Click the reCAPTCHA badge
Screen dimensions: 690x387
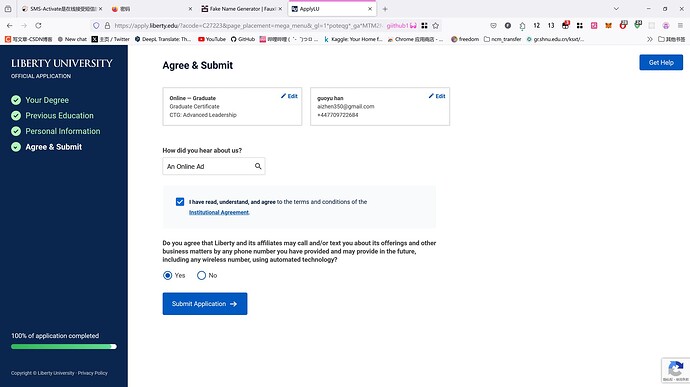(x=675, y=370)
